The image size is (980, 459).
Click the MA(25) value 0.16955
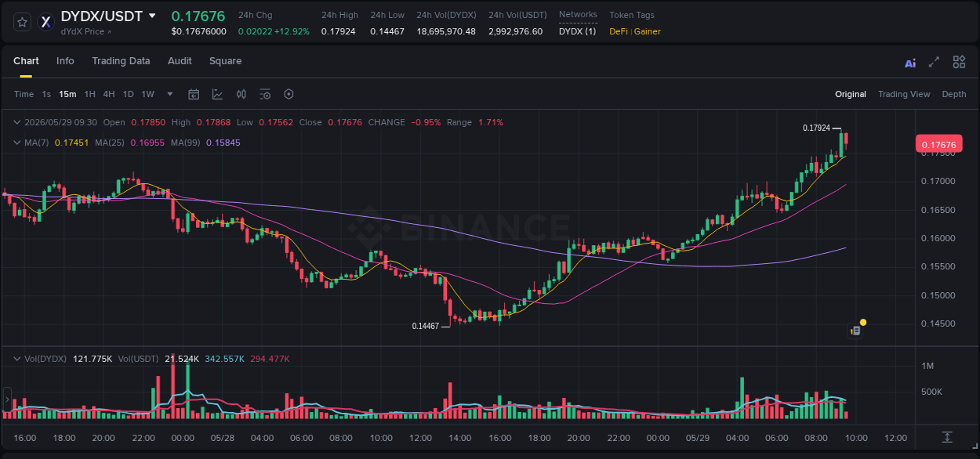tap(148, 143)
